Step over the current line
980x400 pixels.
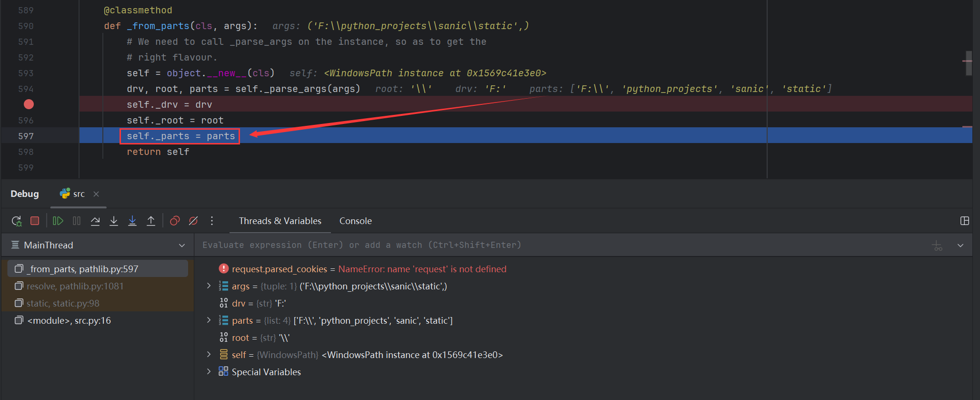point(95,221)
